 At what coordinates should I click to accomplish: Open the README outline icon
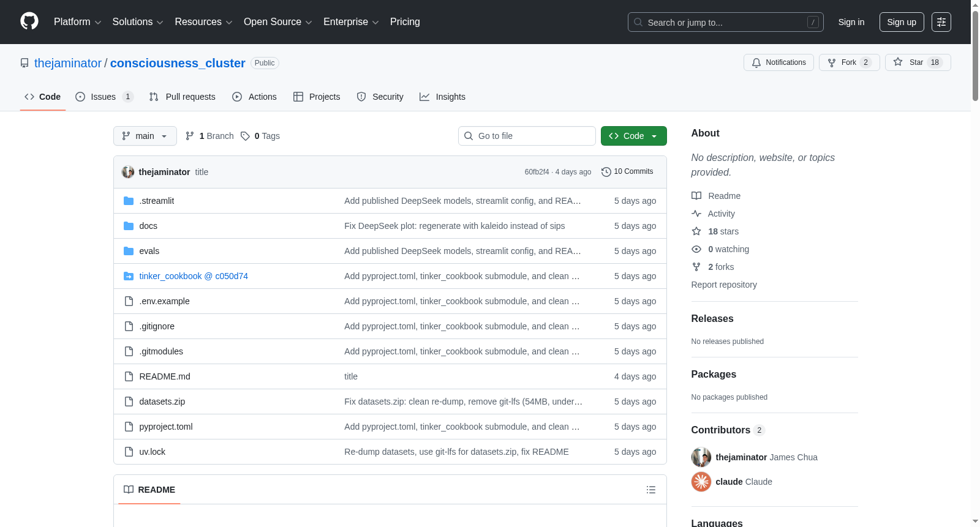(x=651, y=490)
